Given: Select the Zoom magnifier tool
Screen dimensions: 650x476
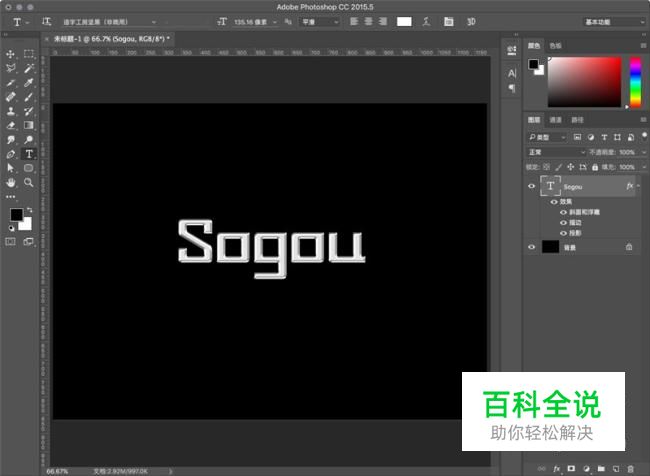Looking at the screenshot, I should pos(29,182).
